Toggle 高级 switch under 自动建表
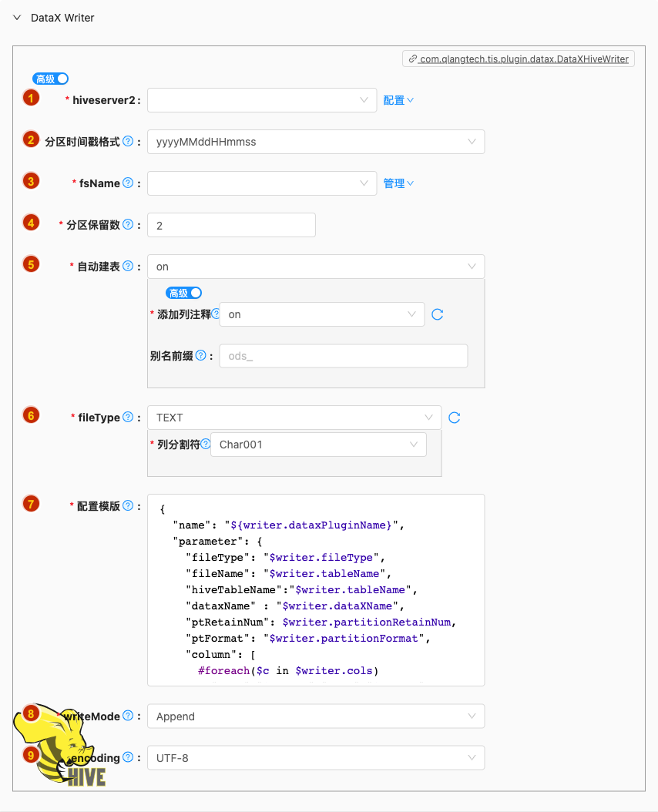 point(184,293)
